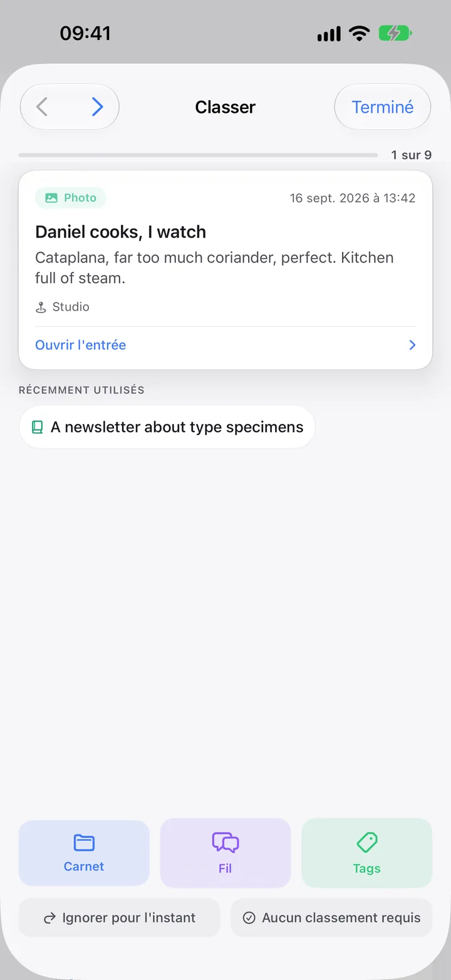Tap the battery indicator in the status bar

pyautogui.click(x=395, y=33)
